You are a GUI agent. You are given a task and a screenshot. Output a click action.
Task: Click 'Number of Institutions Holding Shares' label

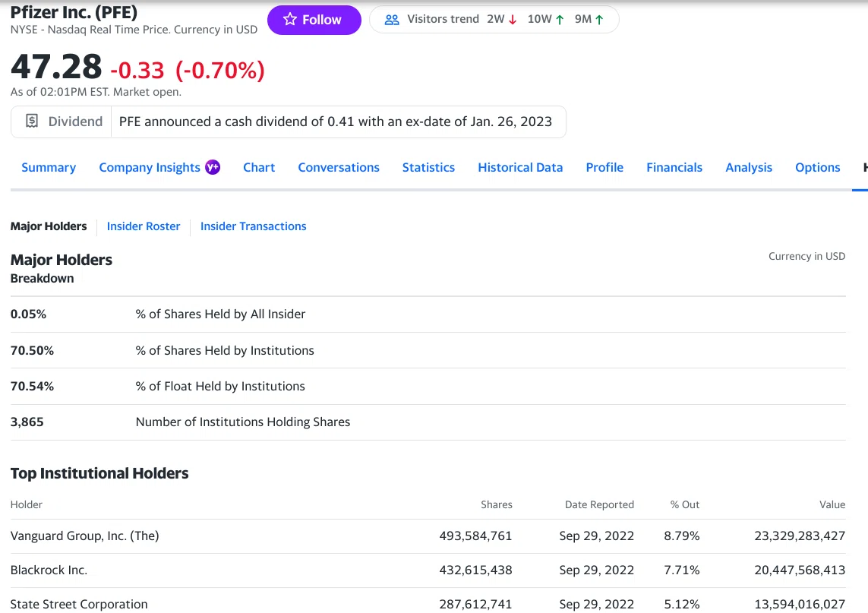tap(243, 422)
